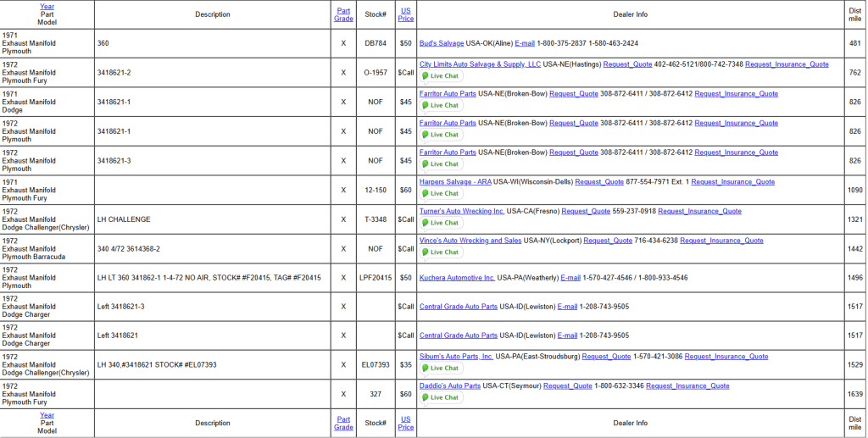
Task: Open Live Chat for City Limits Auto Salvage
Action: pyautogui.click(x=441, y=76)
